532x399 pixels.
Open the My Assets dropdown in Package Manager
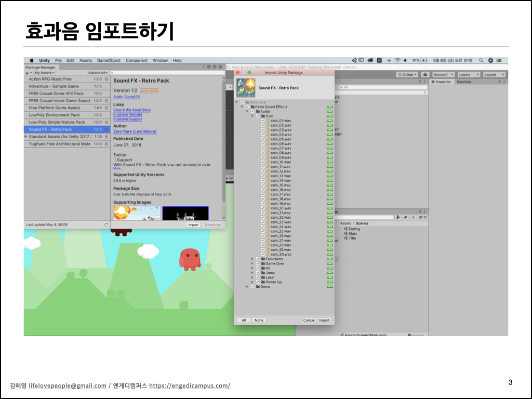click(44, 73)
